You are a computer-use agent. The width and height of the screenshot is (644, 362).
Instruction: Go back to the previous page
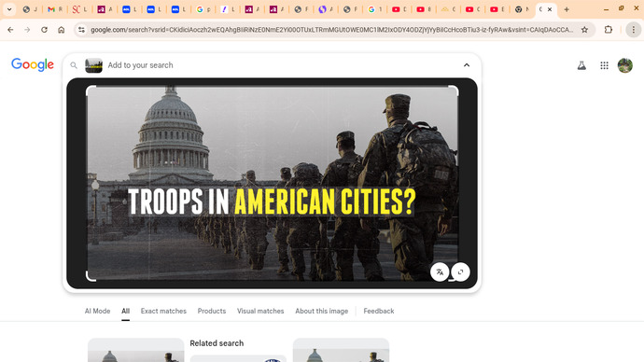click(x=10, y=30)
